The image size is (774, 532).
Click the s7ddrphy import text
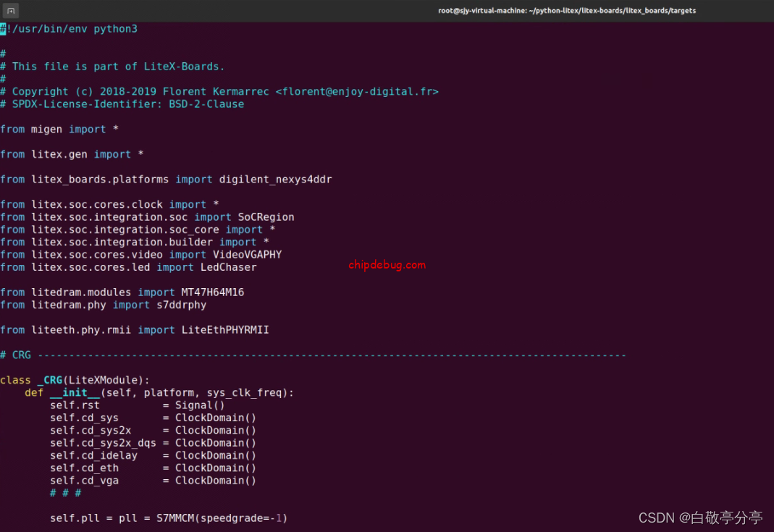[x=179, y=305]
